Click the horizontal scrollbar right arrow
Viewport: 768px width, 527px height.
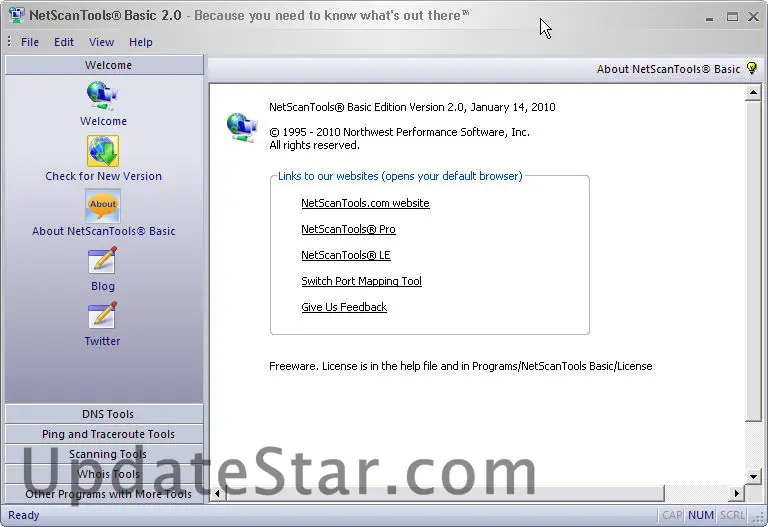point(737,494)
